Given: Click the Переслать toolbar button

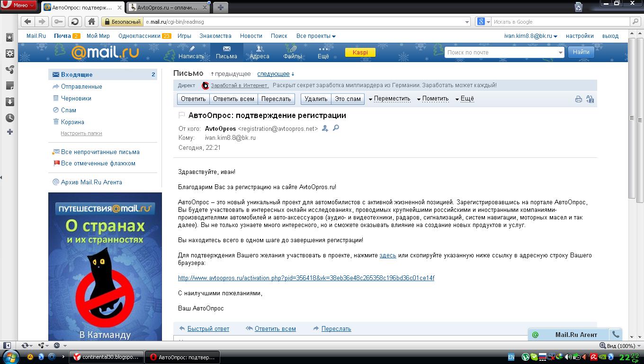Looking at the screenshot, I should click(x=276, y=99).
